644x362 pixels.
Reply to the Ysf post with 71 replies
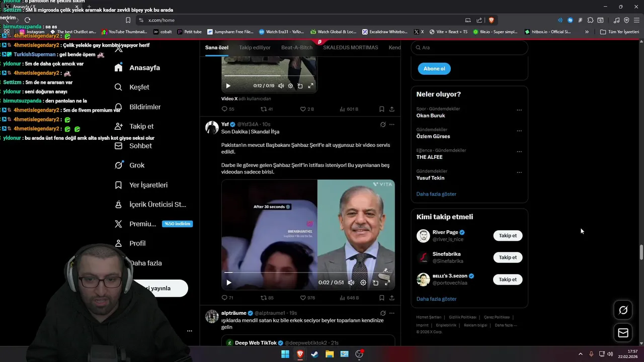[227, 298]
